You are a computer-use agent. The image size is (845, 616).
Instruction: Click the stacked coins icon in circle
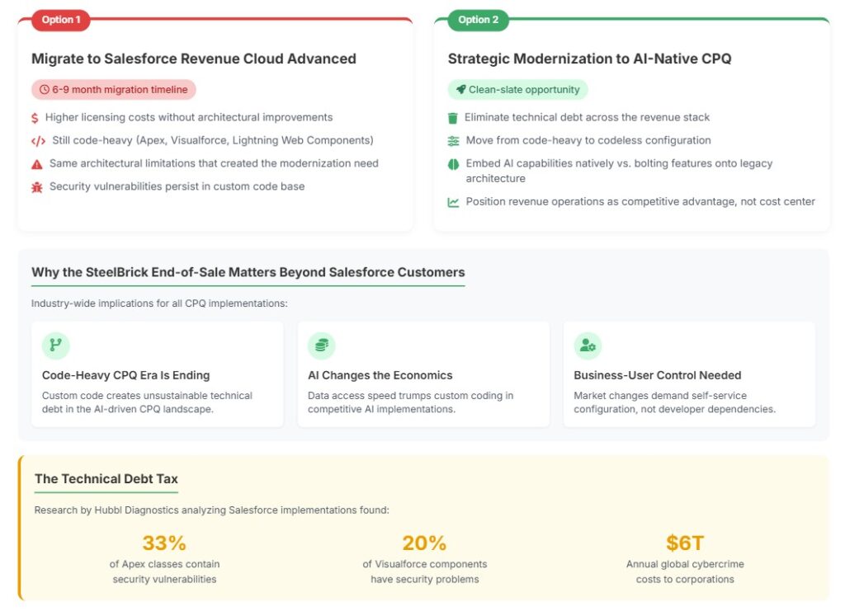click(x=322, y=346)
